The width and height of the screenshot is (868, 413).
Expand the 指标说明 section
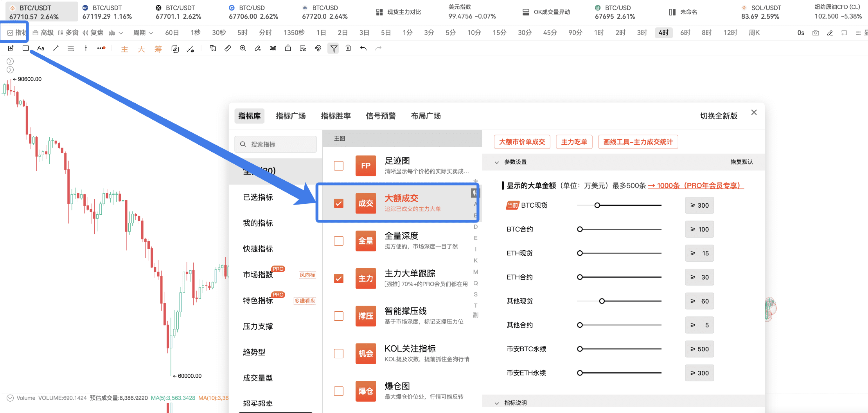pyautogui.click(x=497, y=403)
